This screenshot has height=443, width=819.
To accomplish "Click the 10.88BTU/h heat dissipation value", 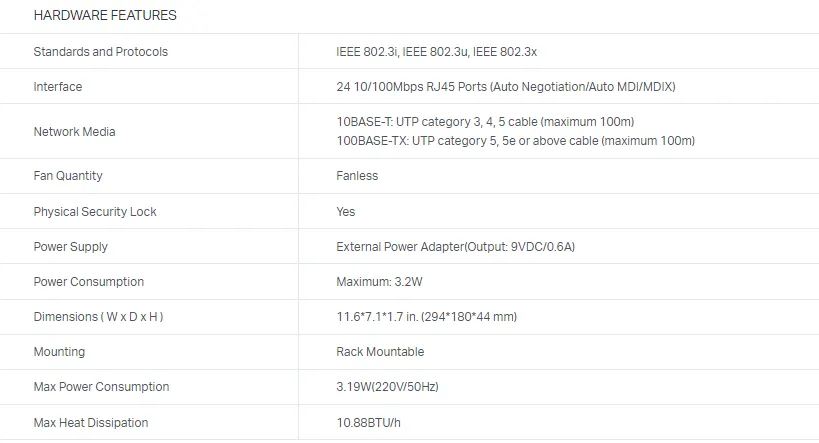I will [369, 423].
